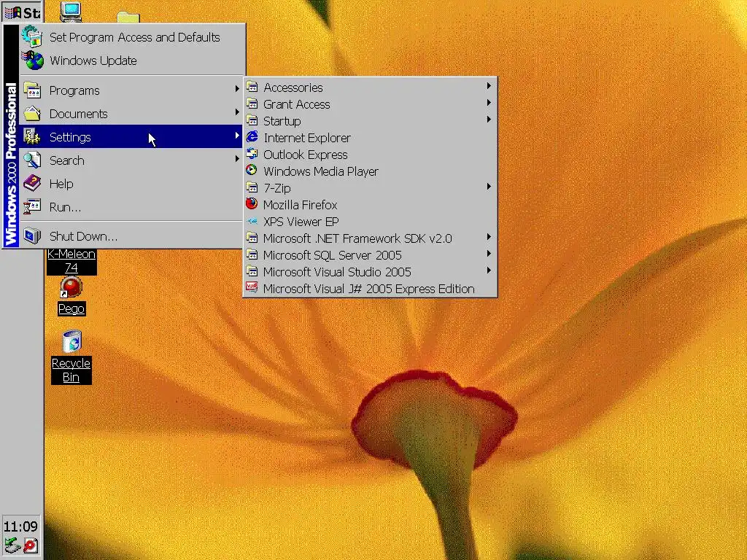Click the red tray icon beside the network icon
Screen dimensions: 747x560
(x=30, y=545)
